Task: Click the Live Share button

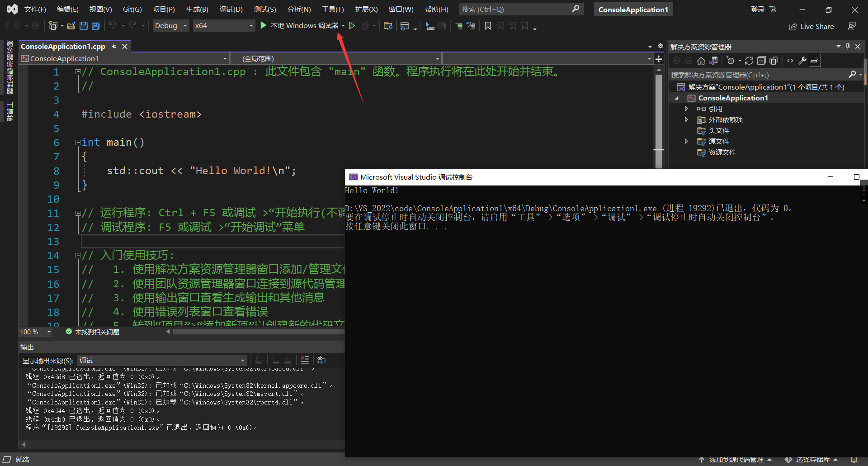Action: pyautogui.click(x=811, y=26)
